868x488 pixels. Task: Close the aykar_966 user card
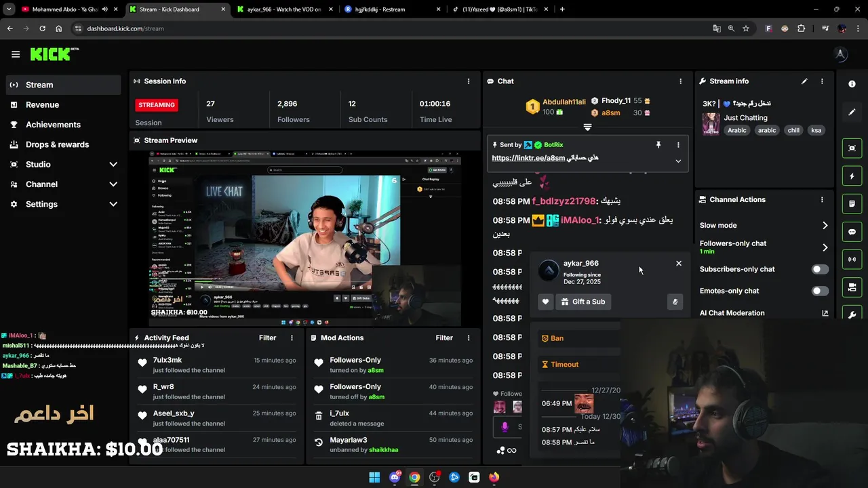pyautogui.click(x=679, y=264)
